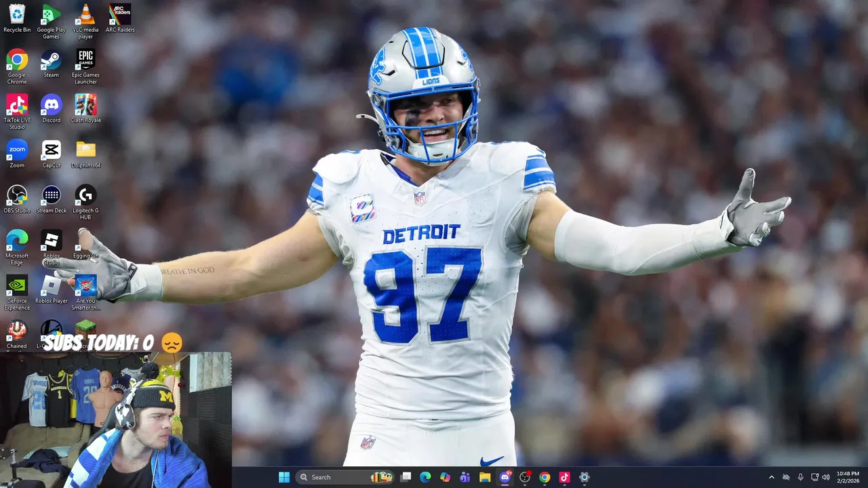Open the clock and date flyout
This screenshot has width=868, height=488.
848,477
